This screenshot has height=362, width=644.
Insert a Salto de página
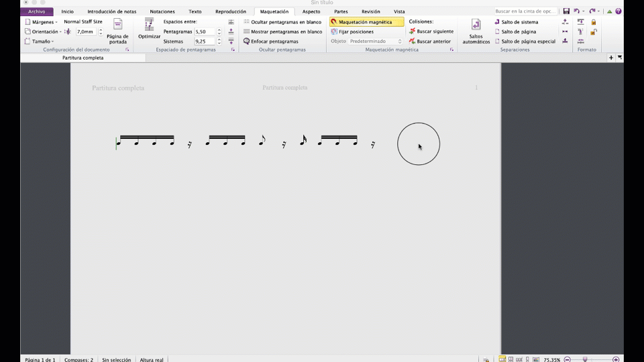[515, 32]
